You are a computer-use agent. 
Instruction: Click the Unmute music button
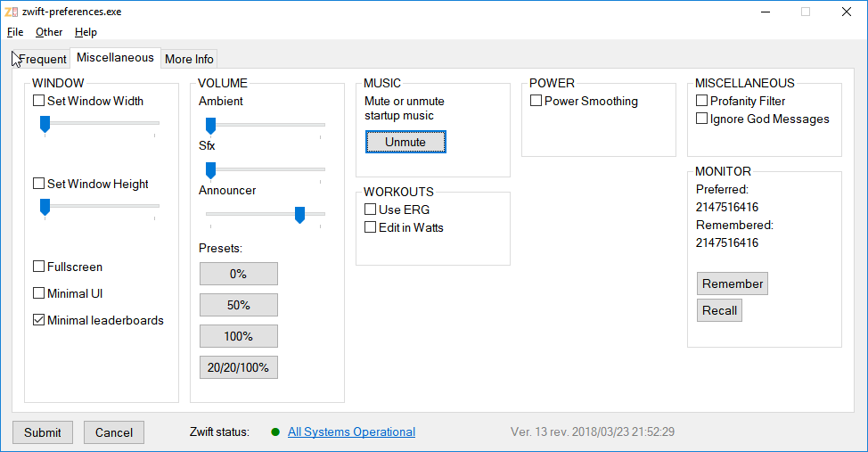[405, 142]
